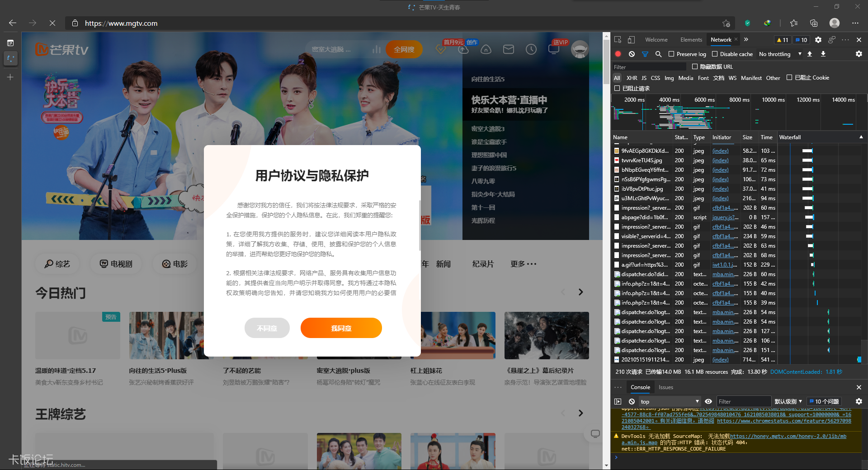Open Edge vertical tabs button
This screenshot has width=868, height=470.
(10, 43)
